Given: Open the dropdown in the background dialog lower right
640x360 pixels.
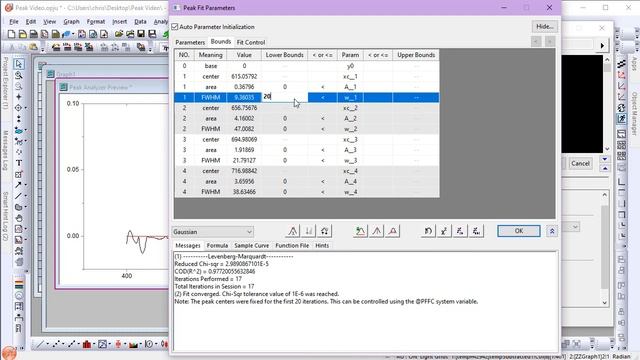Looking at the screenshot, I should [575, 227].
